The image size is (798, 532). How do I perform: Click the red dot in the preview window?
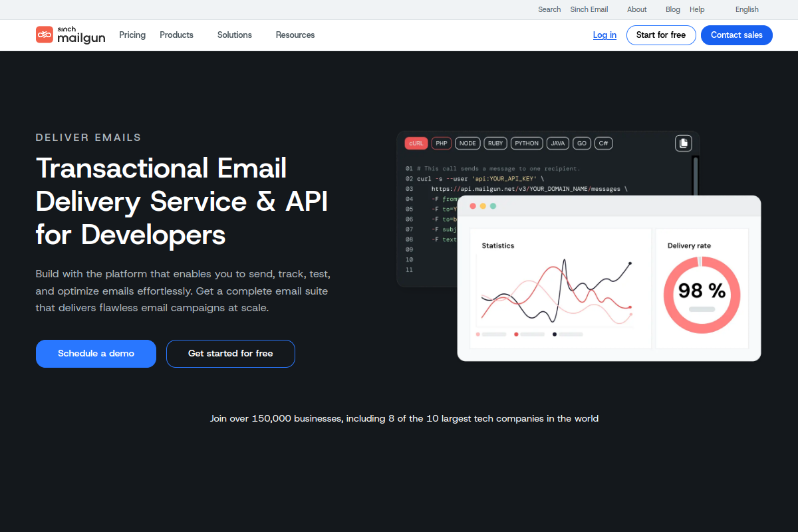coord(472,206)
